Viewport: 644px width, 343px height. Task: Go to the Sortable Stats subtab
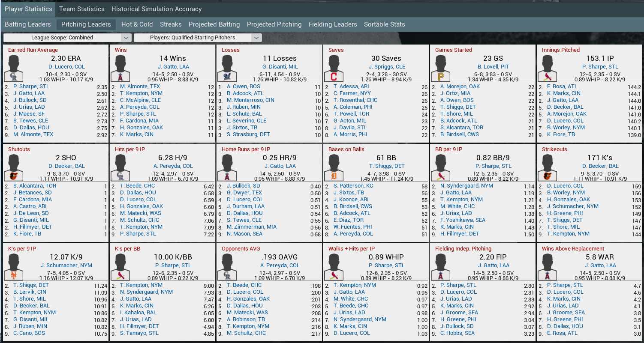(384, 24)
